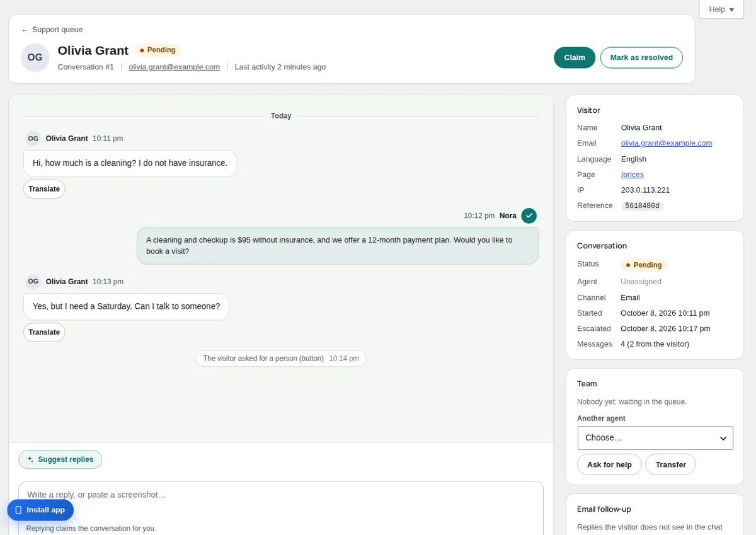Click Ask for help button

(609, 464)
